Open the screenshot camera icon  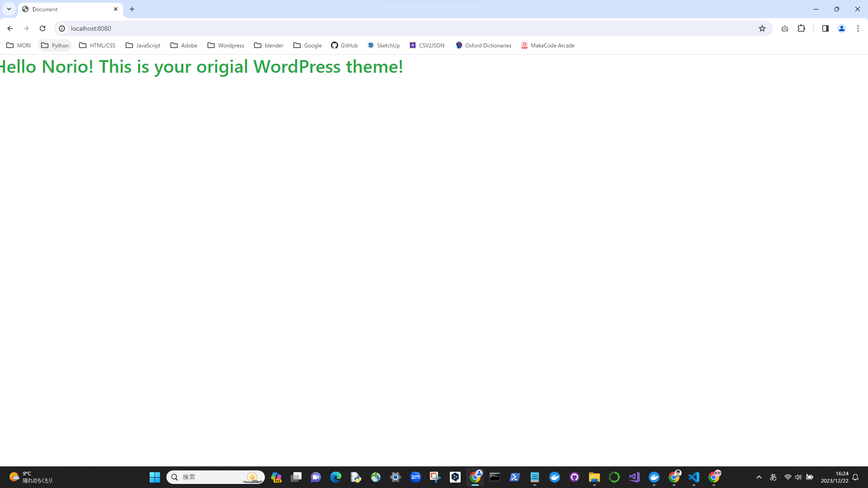784,28
